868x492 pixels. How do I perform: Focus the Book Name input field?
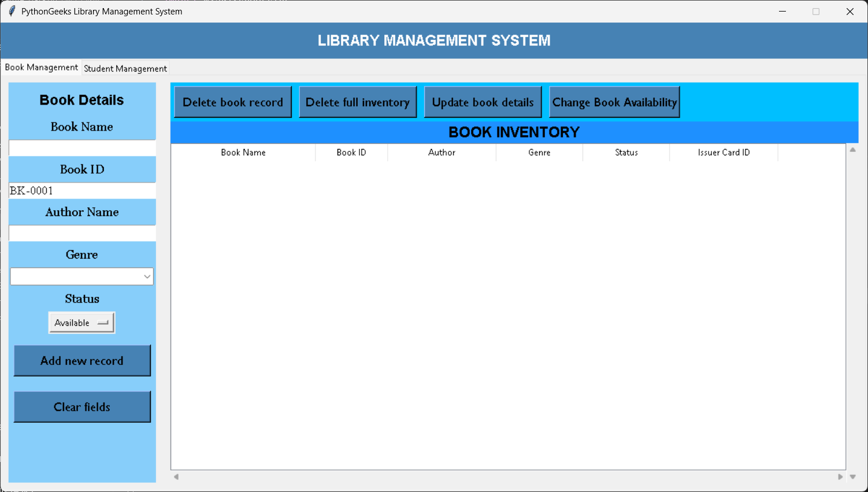tap(82, 148)
